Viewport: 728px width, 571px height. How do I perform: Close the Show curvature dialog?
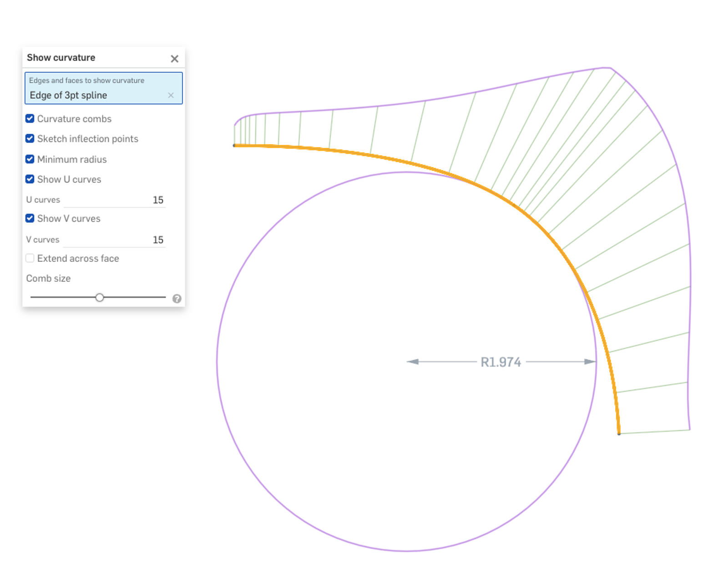pos(175,59)
